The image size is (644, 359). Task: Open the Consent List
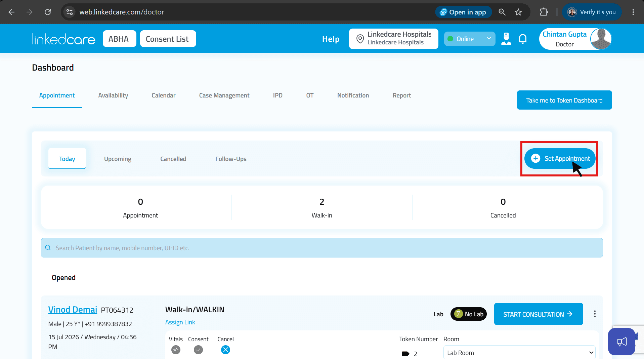coord(168,39)
